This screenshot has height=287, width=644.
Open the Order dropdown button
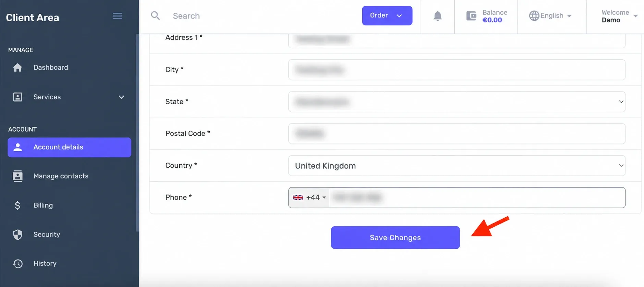click(x=387, y=15)
